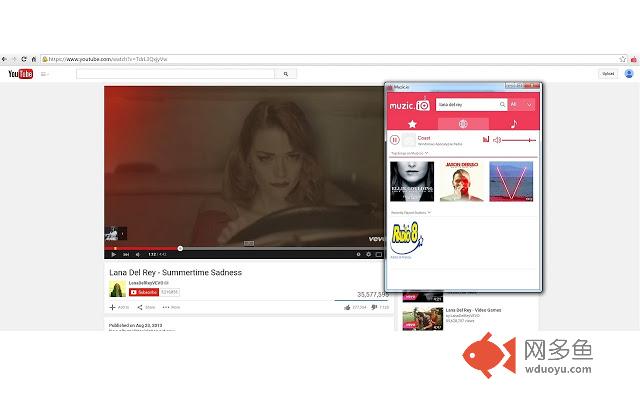Open the YouTube account avatar

tap(629, 73)
